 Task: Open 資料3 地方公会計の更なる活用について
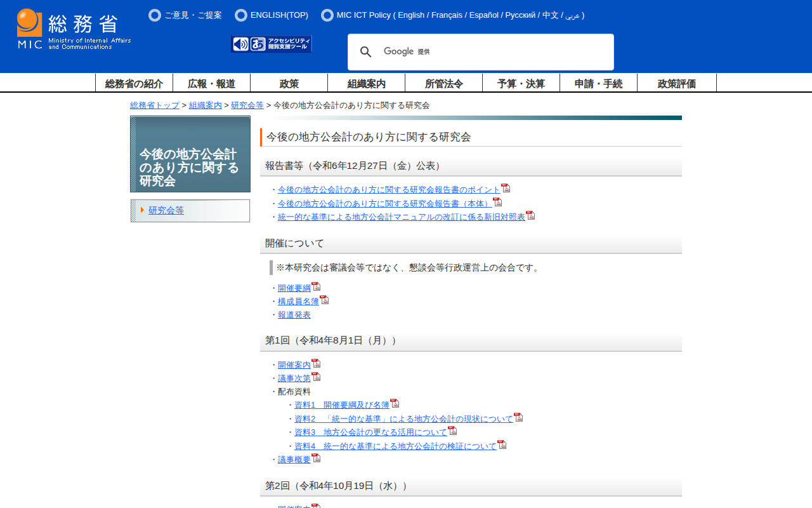[370, 432]
